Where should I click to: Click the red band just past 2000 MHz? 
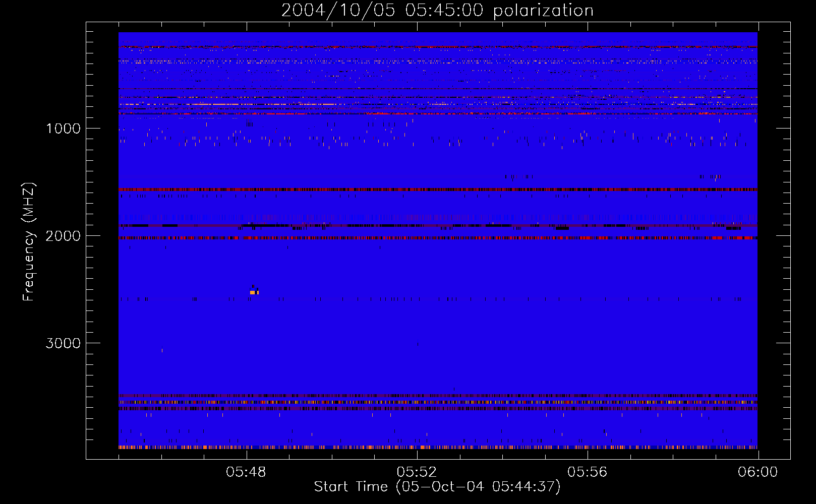pos(438,238)
